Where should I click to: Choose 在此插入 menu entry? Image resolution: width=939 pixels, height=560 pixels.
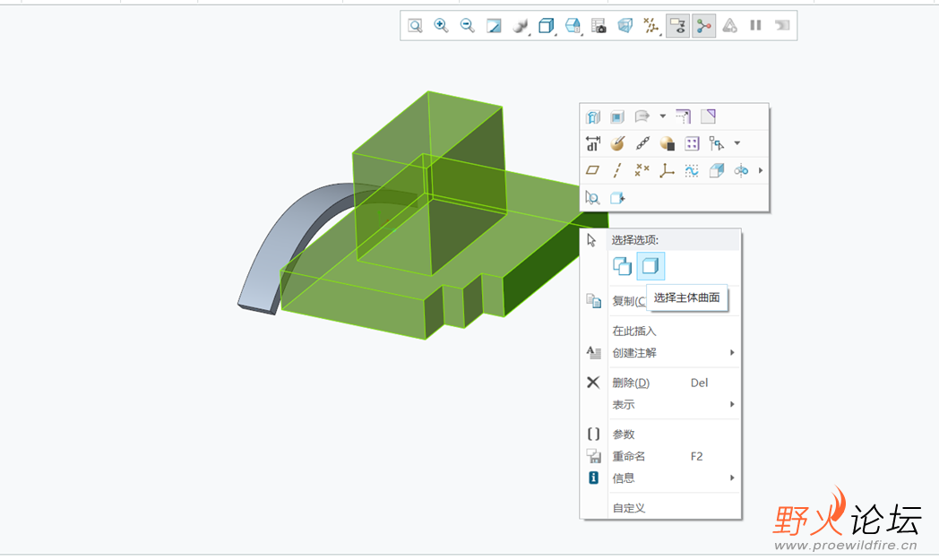point(634,331)
